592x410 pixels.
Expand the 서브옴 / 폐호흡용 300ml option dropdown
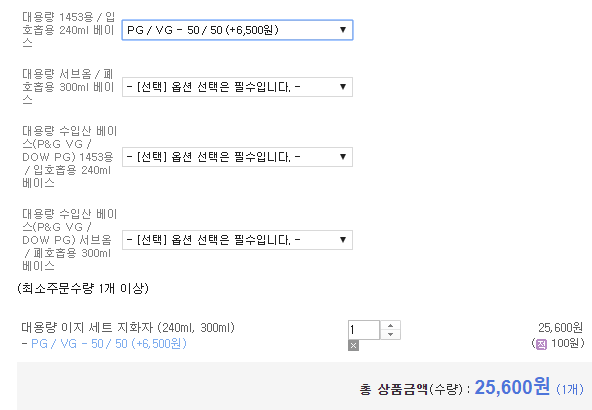[x=237, y=87]
